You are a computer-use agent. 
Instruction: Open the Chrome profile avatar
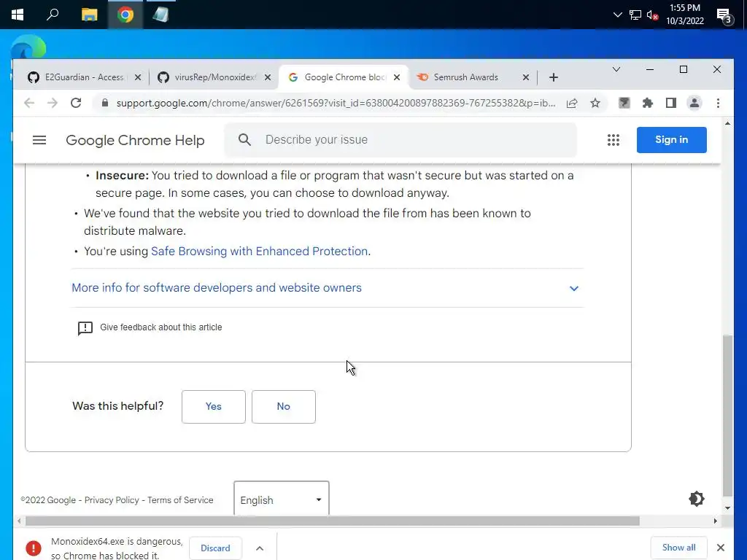click(694, 103)
